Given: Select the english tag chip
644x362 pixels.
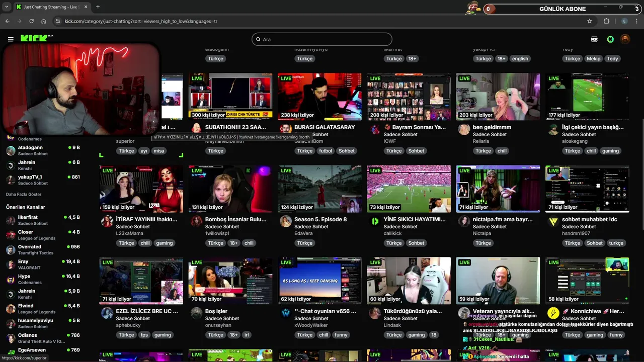Looking at the screenshot, I should click(520, 59).
